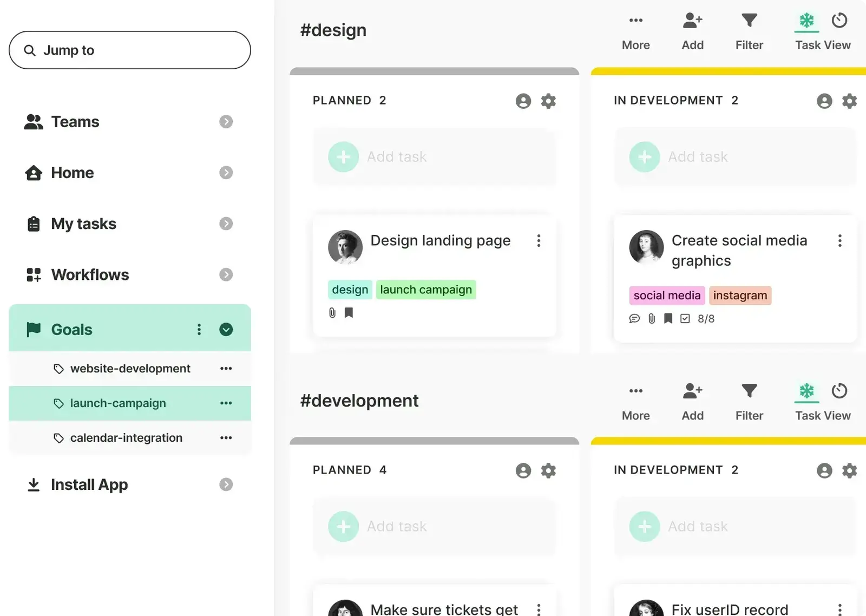Click the bookmark icon on Design landing page card
The height and width of the screenshot is (616, 866).
[x=349, y=313]
